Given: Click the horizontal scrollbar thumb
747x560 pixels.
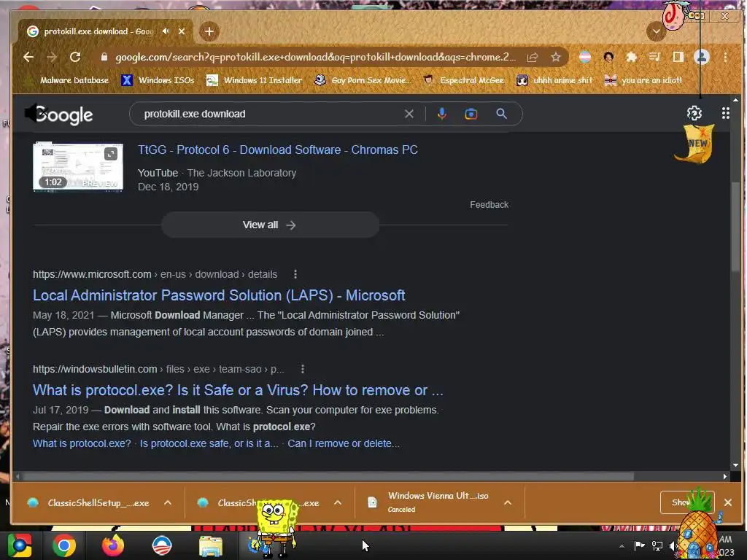Looking at the screenshot, I should (x=329, y=476).
